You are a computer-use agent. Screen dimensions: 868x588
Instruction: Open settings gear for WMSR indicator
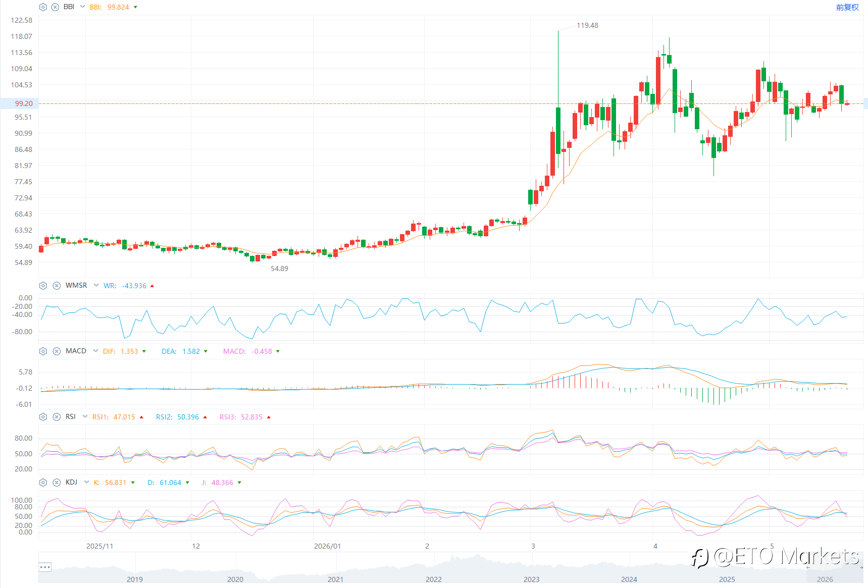coord(43,286)
